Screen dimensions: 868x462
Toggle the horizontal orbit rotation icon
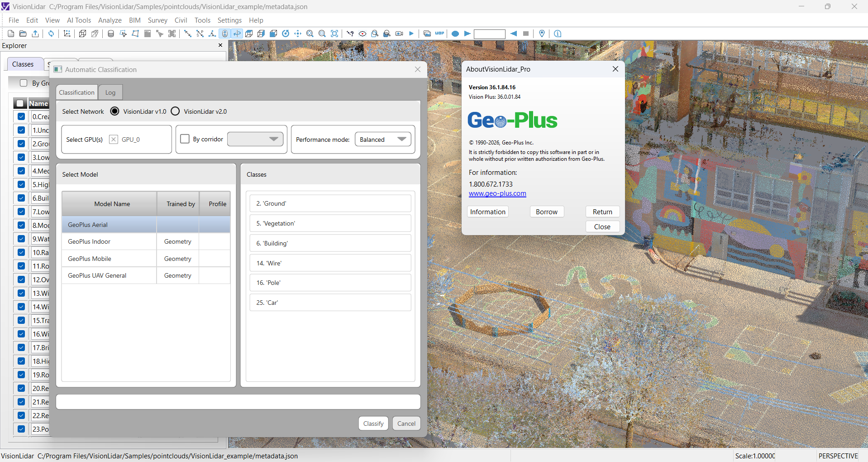(237, 34)
